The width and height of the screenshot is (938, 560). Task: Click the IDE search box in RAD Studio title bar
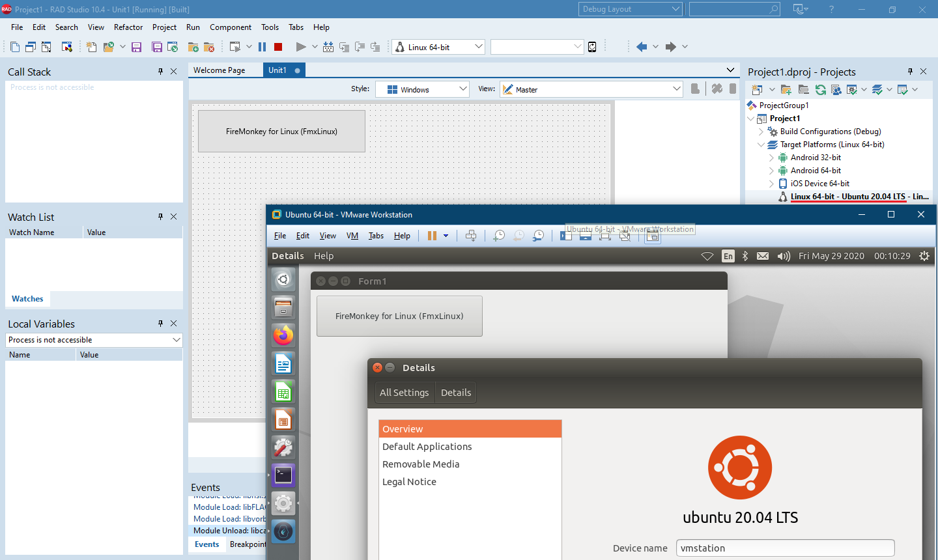[735, 9]
